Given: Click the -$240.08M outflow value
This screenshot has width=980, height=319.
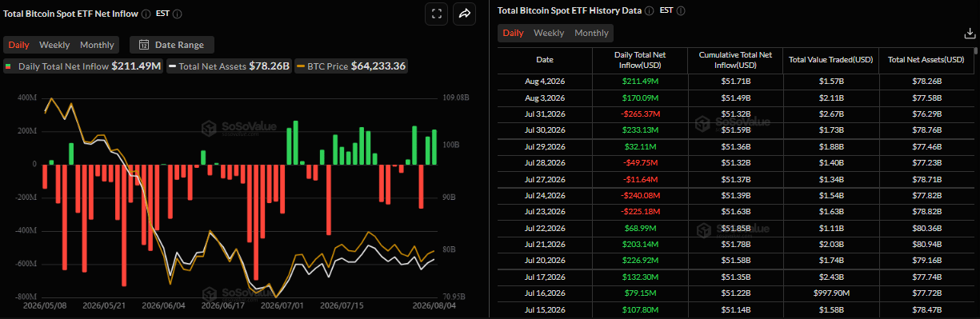Looking at the screenshot, I should [x=639, y=197].
